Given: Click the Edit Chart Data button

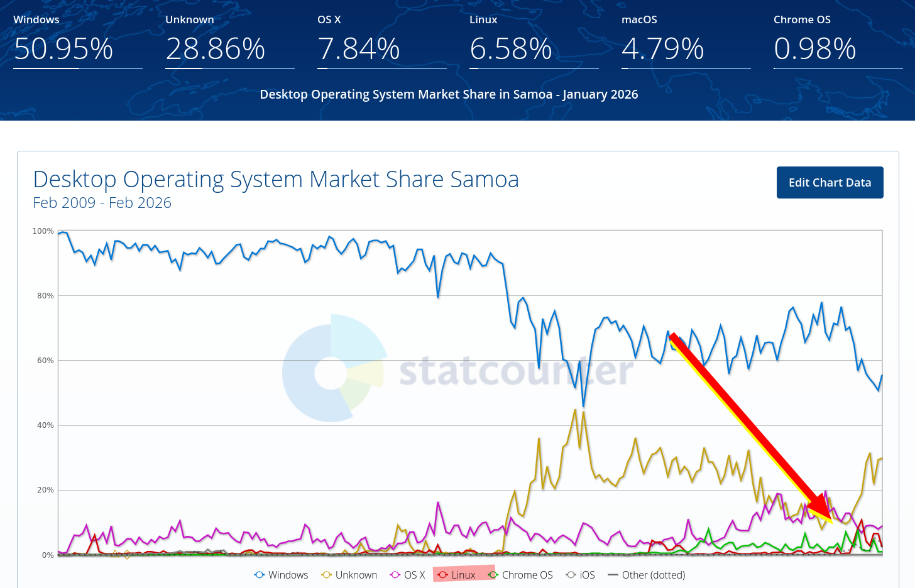Looking at the screenshot, I should pyautogui.click(x=830, y=183).
